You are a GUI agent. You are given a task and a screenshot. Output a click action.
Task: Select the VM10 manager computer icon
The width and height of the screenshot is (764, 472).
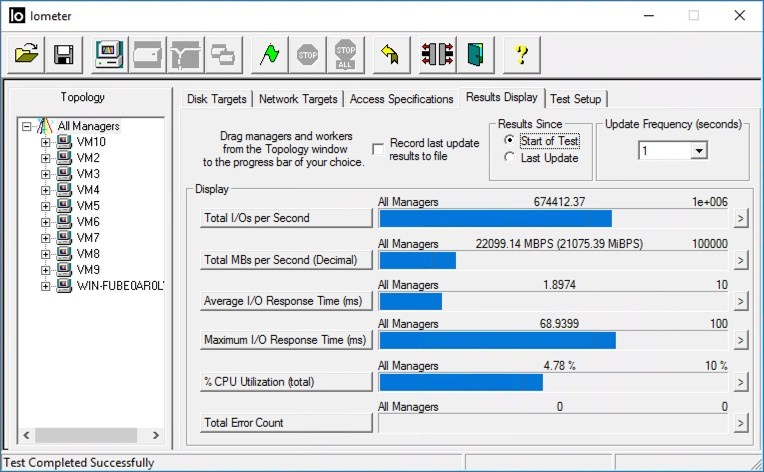point(64,142)
